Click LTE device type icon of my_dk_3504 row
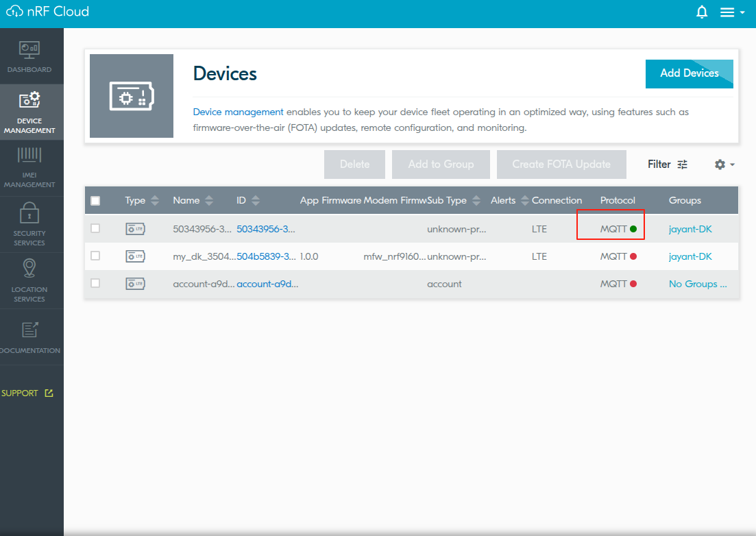Viewport: 756px width, 536px height. click(136, 256)
